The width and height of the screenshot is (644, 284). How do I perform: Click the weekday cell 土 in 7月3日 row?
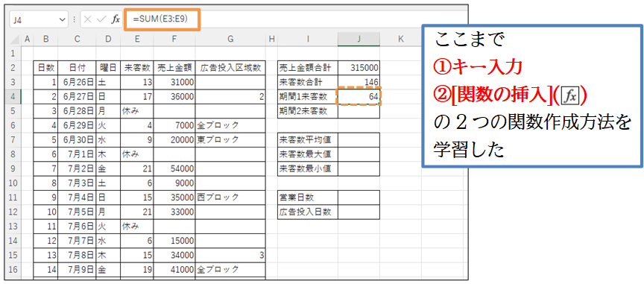point(108,183)
